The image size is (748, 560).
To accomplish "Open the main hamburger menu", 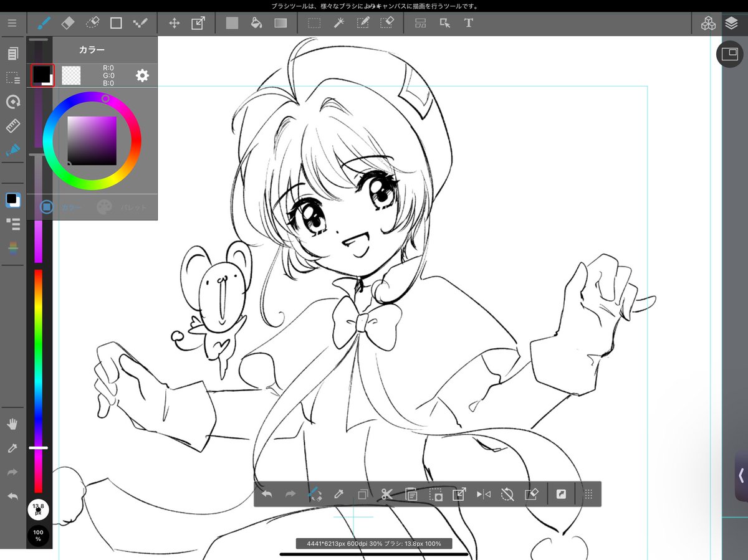I will [12, 23].
